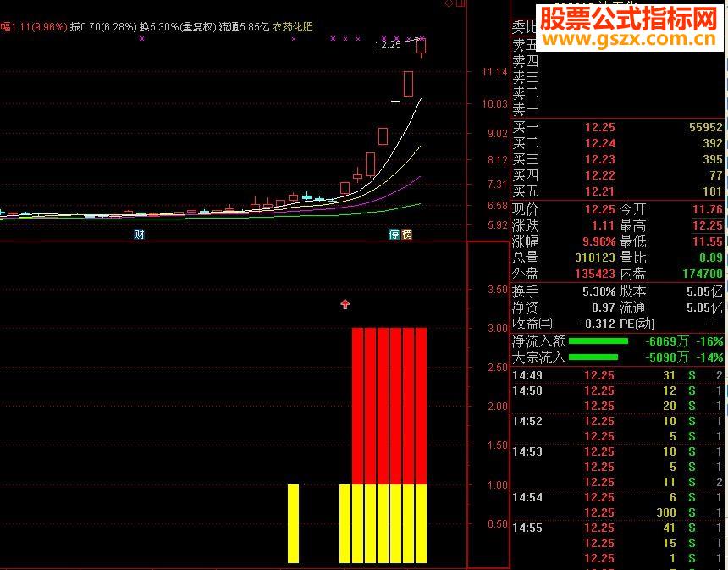Image resolution: width=728 pixels, height=570 pixels.
Task: Click the 振0.70(6.28%) amplitude text
Action: pos(103,27)
